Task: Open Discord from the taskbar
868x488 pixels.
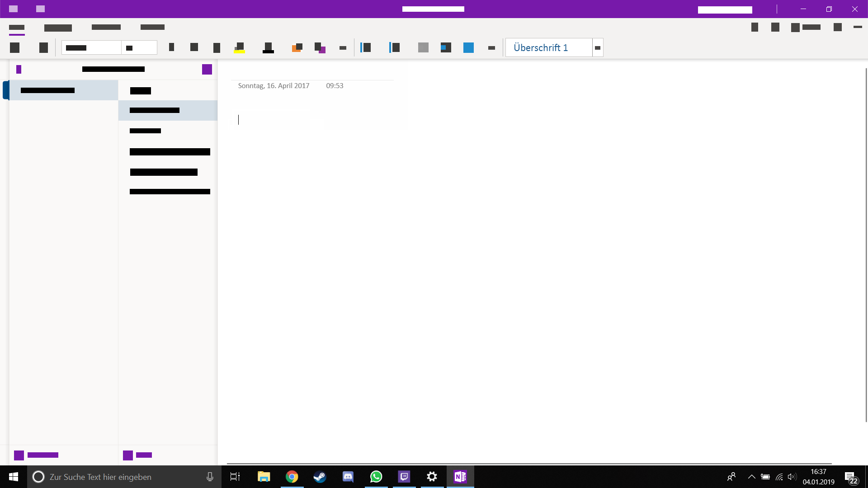Action: [x=348, y=477]
